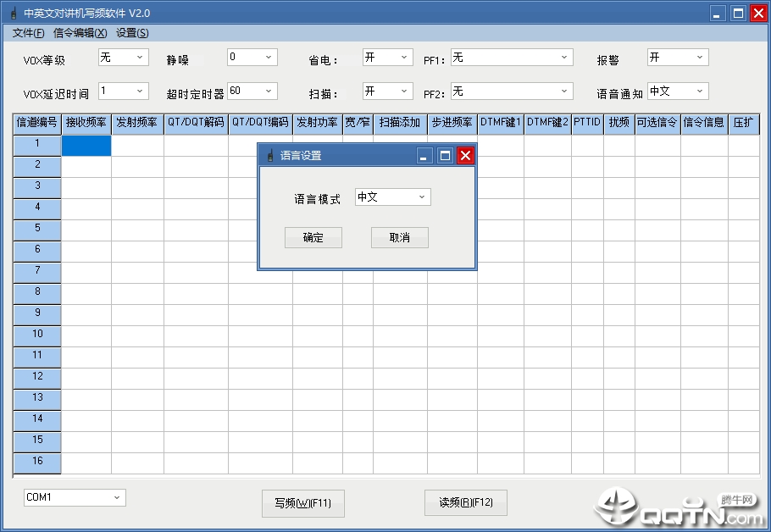Close the main application window
Viewport: 771px width, 532px height.
(x=758, y=14)
